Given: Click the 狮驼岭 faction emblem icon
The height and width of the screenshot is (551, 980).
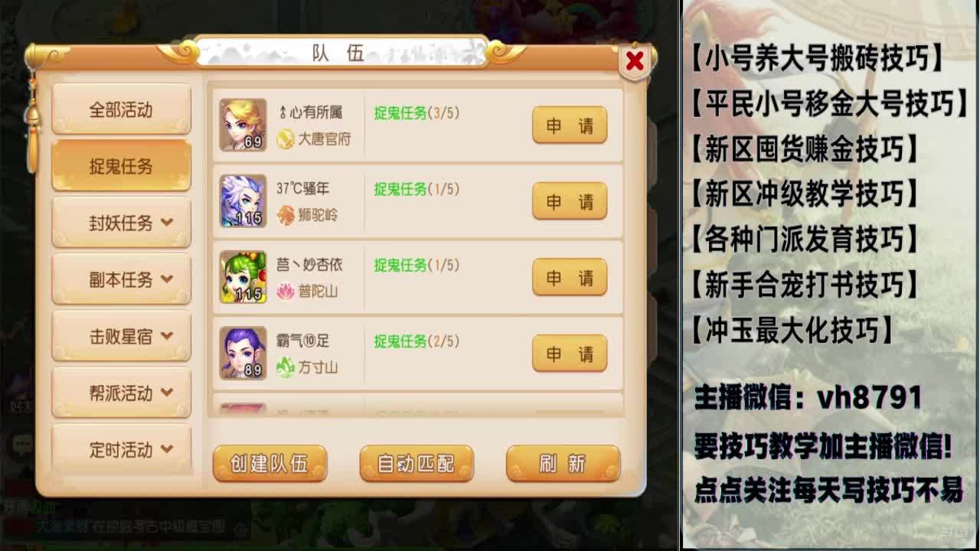Looking at the screenshot, I should tap(286, 215).
